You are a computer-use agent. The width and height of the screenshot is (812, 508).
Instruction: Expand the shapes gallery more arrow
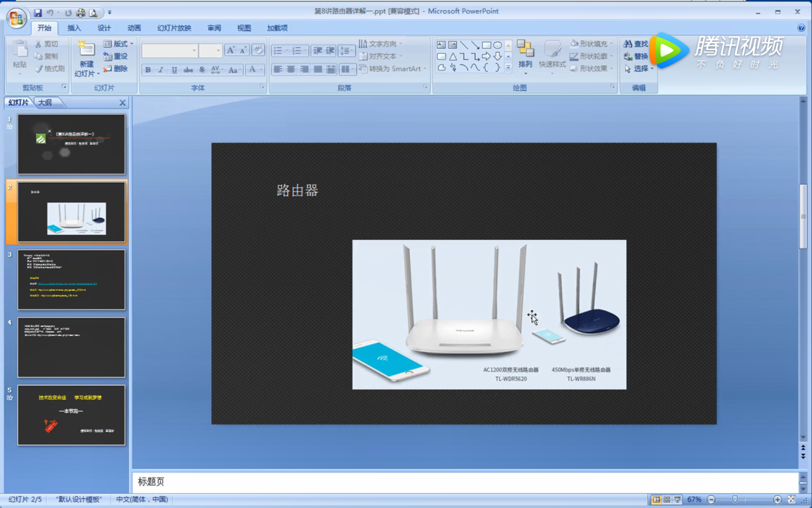[508, 69]
